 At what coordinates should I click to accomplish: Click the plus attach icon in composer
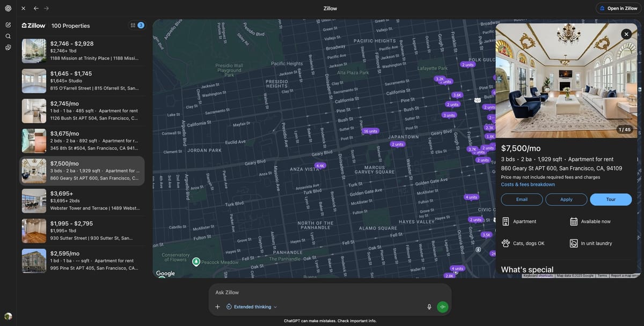tap(217, 307)
